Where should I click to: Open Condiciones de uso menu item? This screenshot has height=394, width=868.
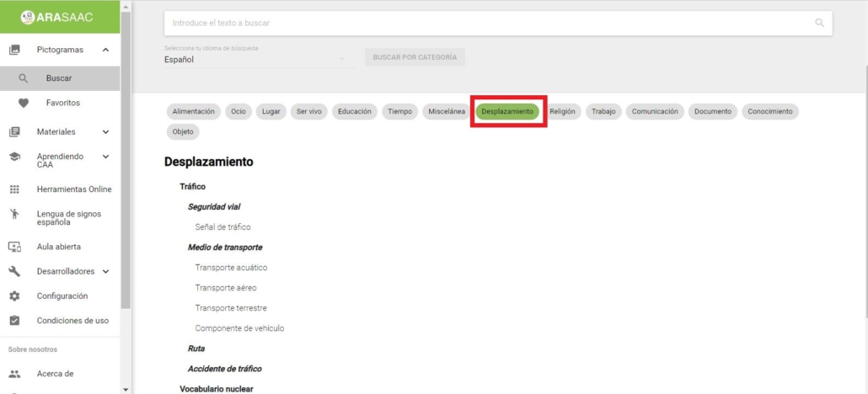60,321
